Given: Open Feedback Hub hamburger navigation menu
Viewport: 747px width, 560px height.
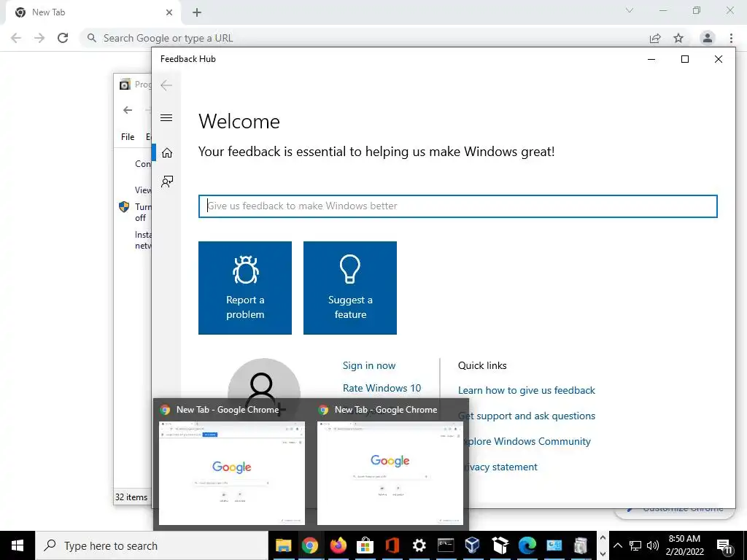Looking at the screenshot, I should pyautogui.click(x=166, y=117).
